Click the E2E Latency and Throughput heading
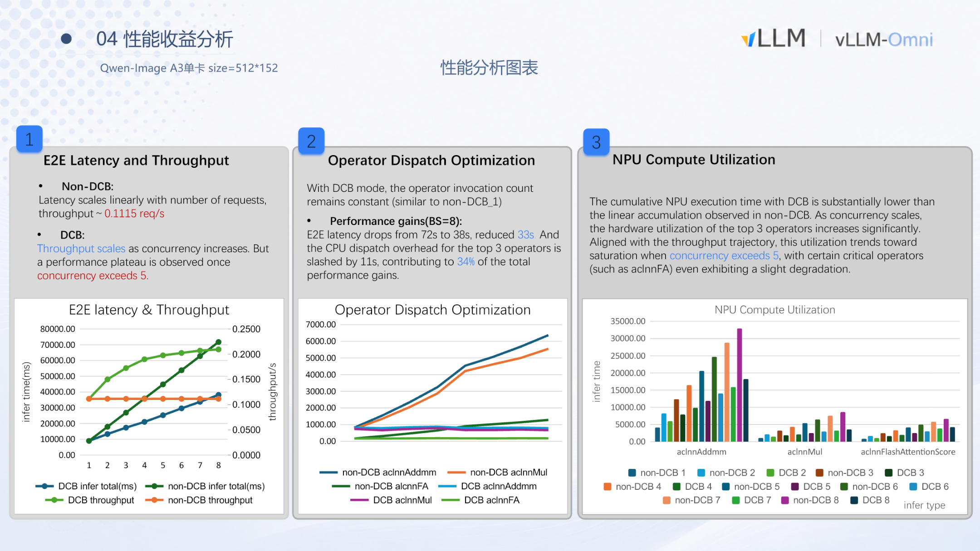Screen dimensions: 980x551 tap(136, 161)
